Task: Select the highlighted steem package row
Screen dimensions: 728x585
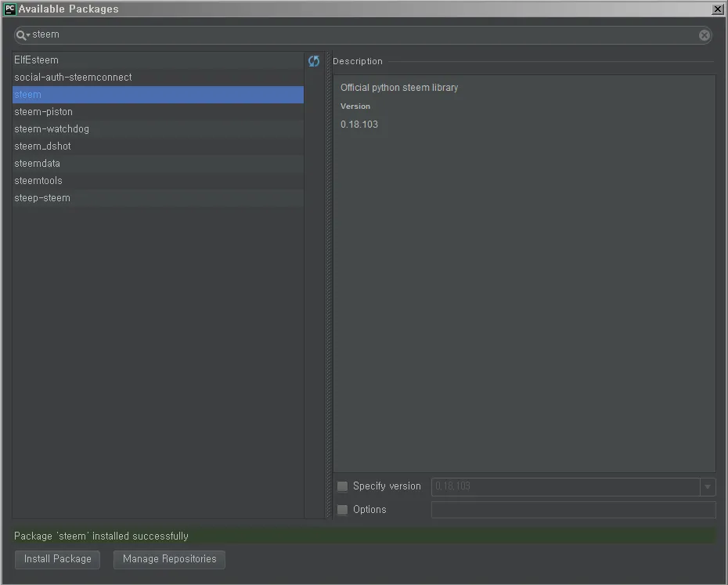Action: [x=158, y=94]
